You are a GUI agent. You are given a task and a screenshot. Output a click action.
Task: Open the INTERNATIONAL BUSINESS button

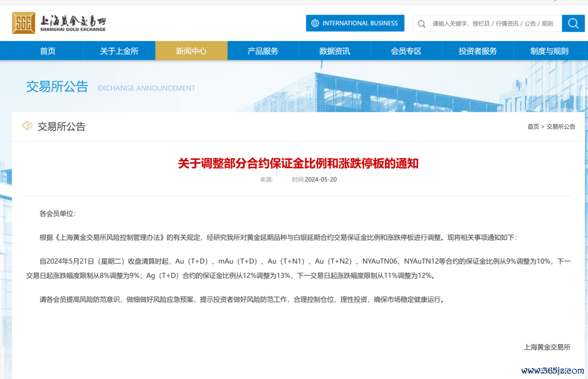(355, 23)
